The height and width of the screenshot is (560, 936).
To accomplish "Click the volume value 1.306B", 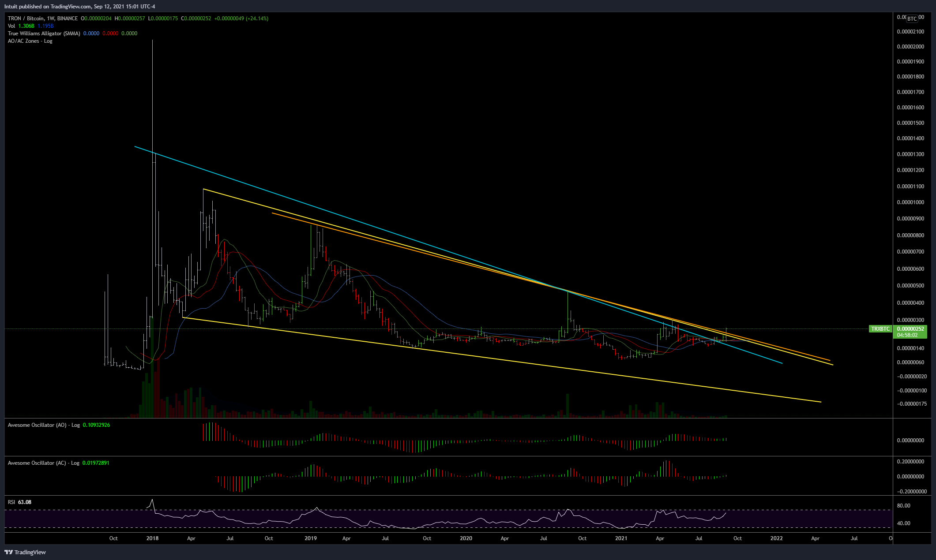I will pyautogui.click(x=26, y=26).
